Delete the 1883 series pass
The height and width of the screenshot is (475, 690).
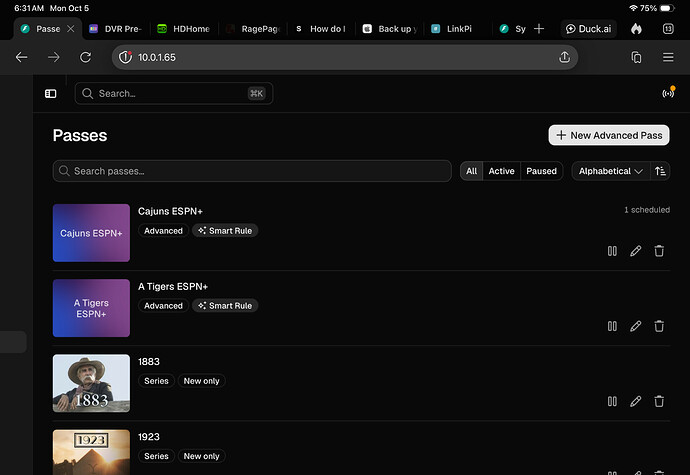click(x=659, y=401)
